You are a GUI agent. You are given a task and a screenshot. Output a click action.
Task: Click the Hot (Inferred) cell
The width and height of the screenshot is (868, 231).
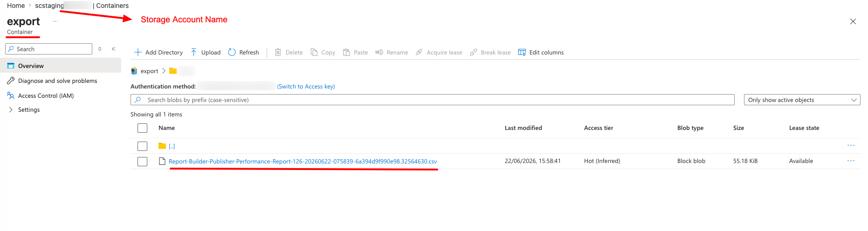(602, 161)
